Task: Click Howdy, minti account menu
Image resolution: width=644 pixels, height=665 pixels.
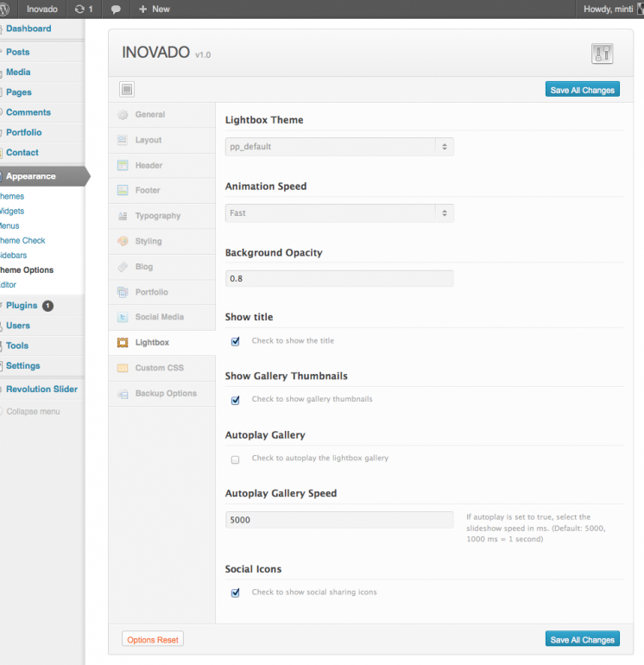Action: point(608,9)
